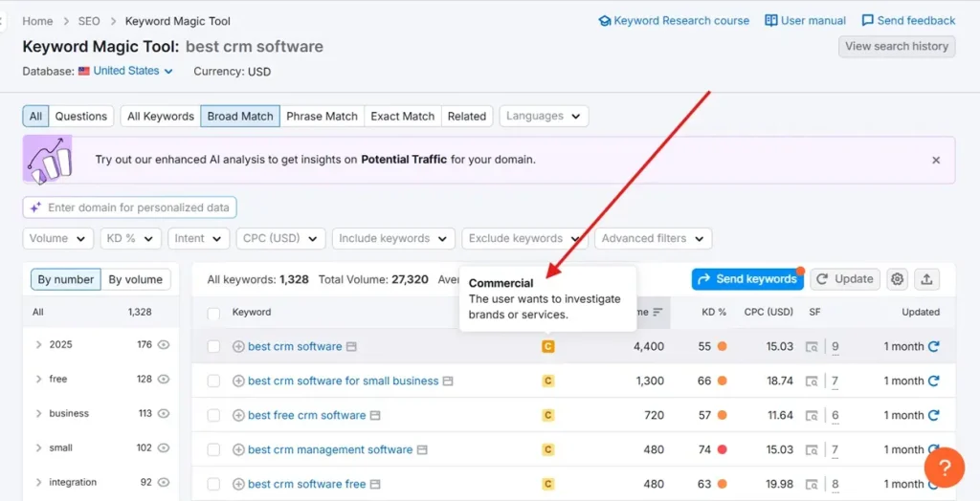Sort the table by the KD % column header
980x501 pixels.
pos(714,312)
